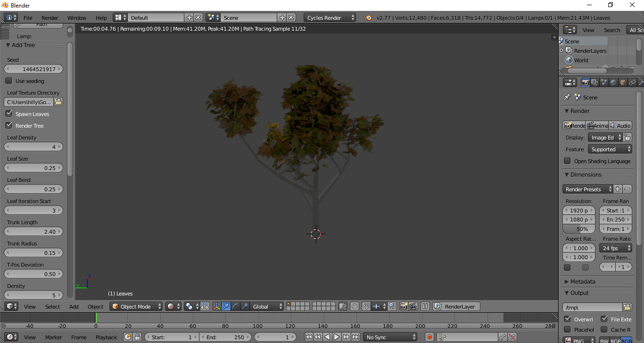Select the rotate manipulator arc icon
The image size is (644, 343).
point(235,306)
